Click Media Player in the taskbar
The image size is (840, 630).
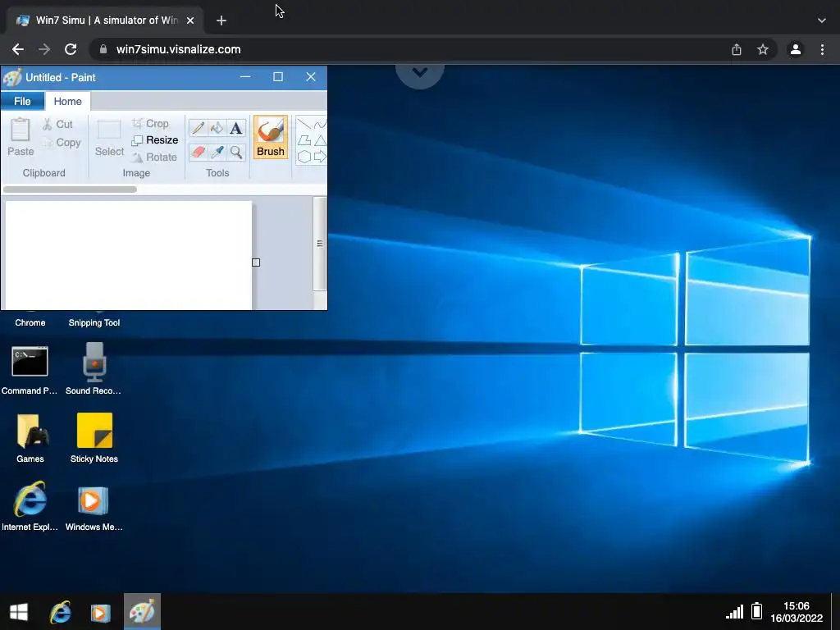[100, 612]
